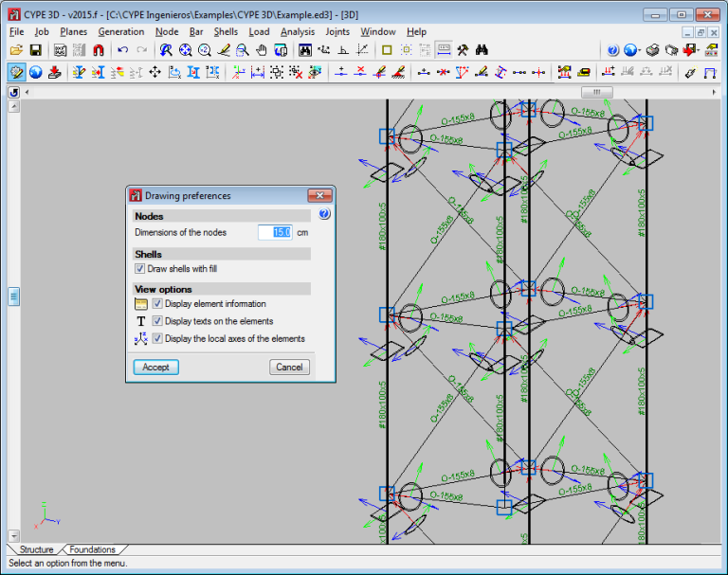Select the zoom window magnifier tool
This screenshot has width=728, height=575.
pyautogui.click(x=243, y=50)
